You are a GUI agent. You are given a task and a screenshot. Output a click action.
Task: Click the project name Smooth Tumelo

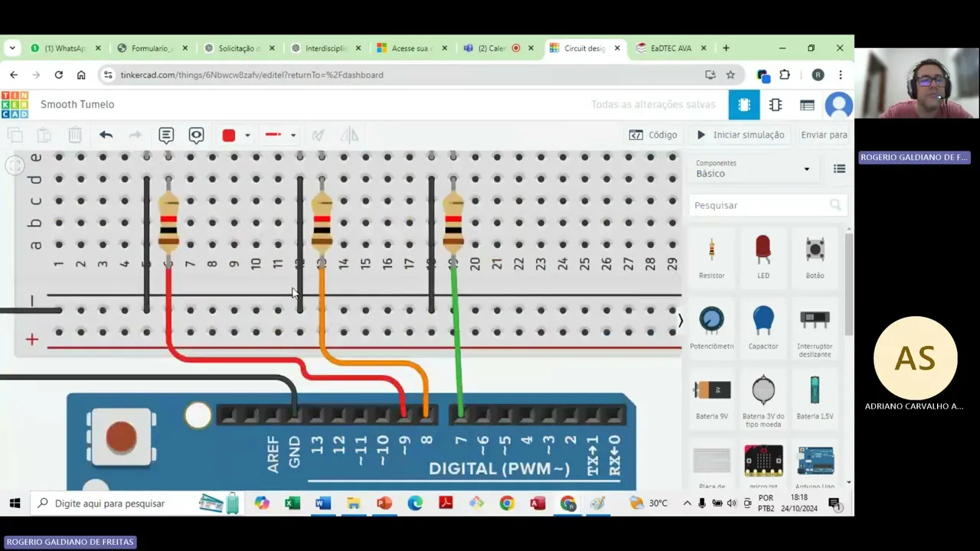[x=77, y=104]
